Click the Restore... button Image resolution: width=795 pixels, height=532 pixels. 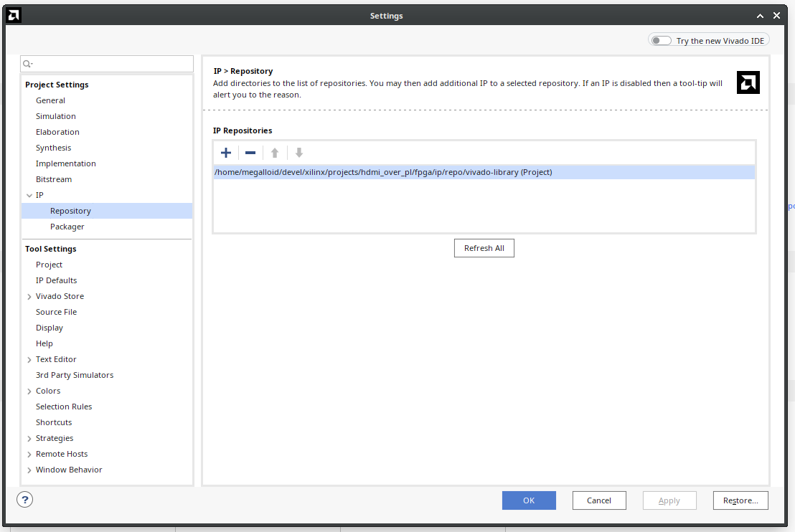[740, 500]
